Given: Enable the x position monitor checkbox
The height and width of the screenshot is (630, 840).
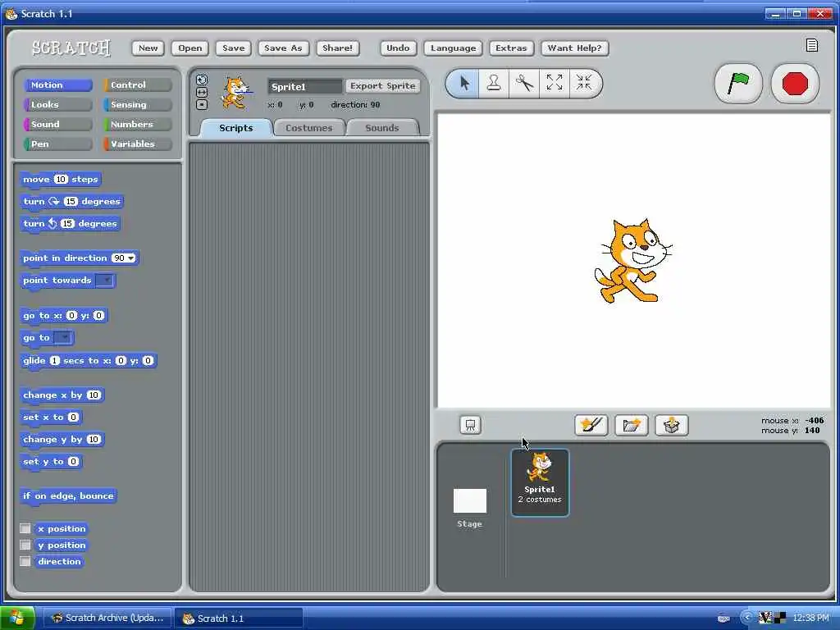Looking at the screenshot, I should point(25,528).
